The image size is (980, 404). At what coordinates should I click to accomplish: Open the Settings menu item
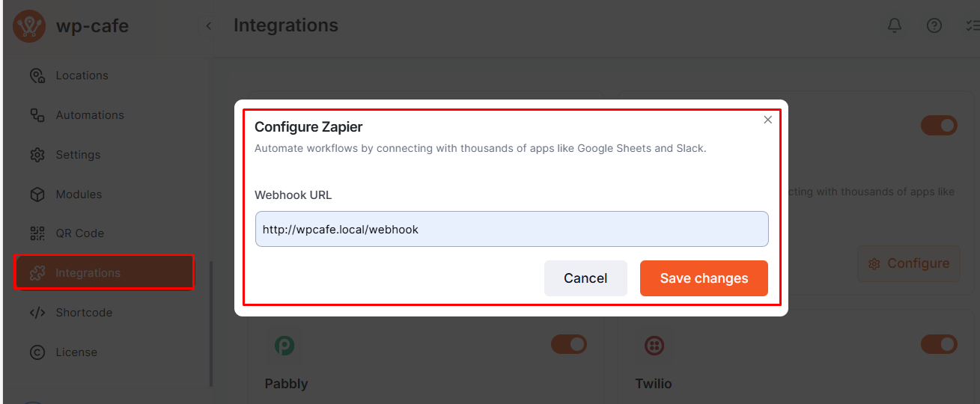[78, 155]
